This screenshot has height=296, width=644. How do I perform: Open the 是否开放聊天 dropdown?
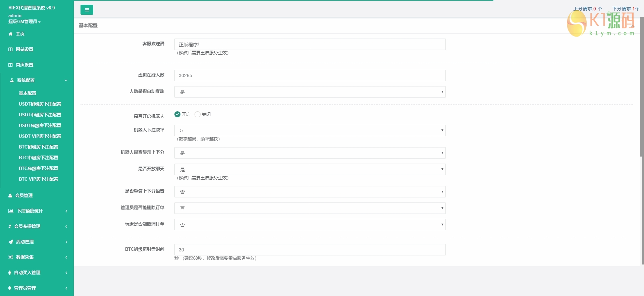(x=310, y=169)
